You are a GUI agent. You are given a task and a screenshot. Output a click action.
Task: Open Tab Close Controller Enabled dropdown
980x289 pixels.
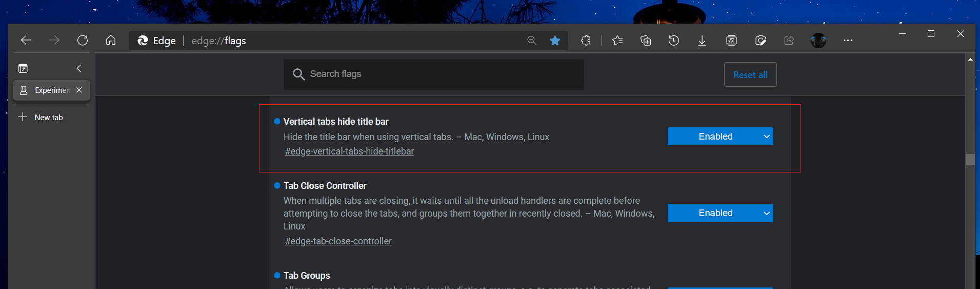[x=720, y=213]
